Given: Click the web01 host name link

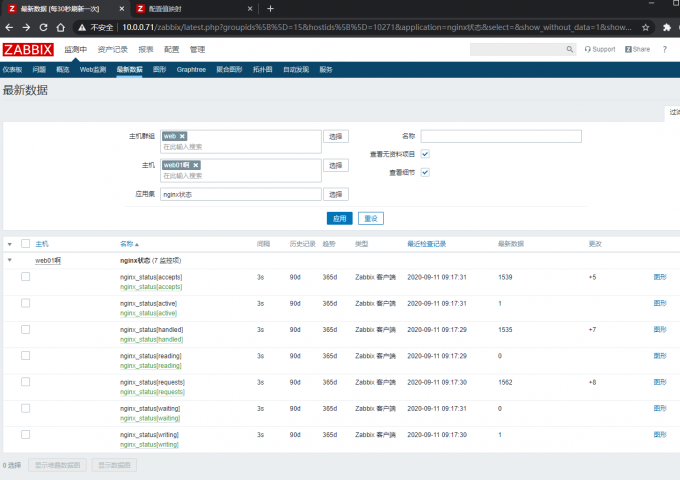Looking at the screenshot, I should [48, 261].
